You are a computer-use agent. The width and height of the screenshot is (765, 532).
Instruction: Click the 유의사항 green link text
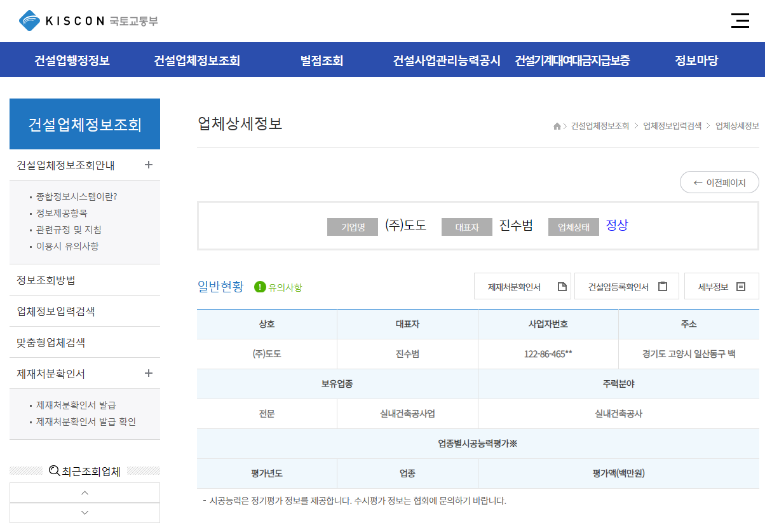(x=285, y=287)
